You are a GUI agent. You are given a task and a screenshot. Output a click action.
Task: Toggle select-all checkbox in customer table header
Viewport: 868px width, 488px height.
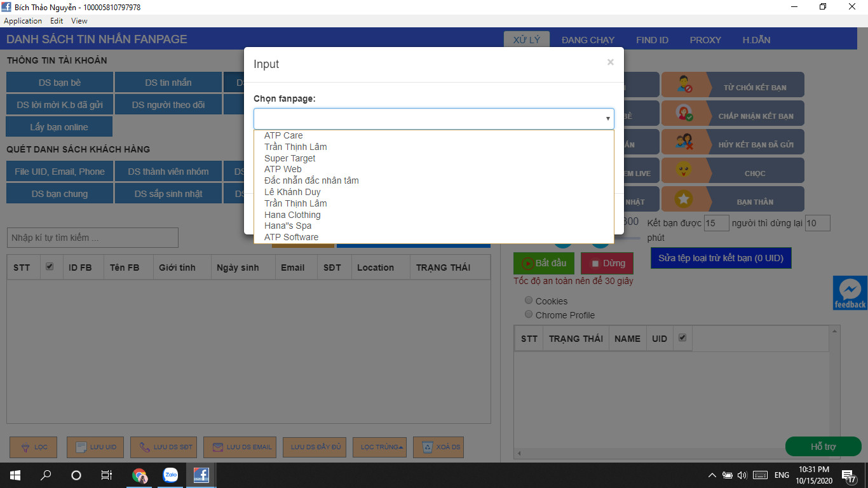click(x=50, y=267)
